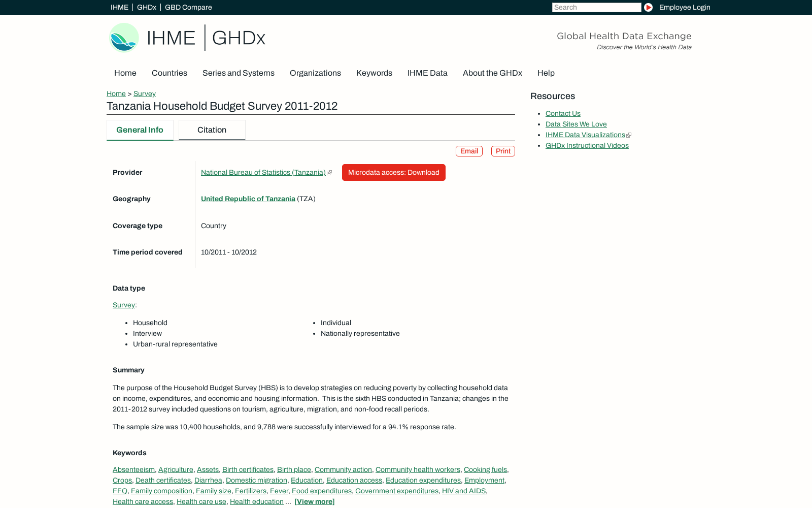Open the Countries menu item
This screenshot has width=812, height=508.
point(170,73)
